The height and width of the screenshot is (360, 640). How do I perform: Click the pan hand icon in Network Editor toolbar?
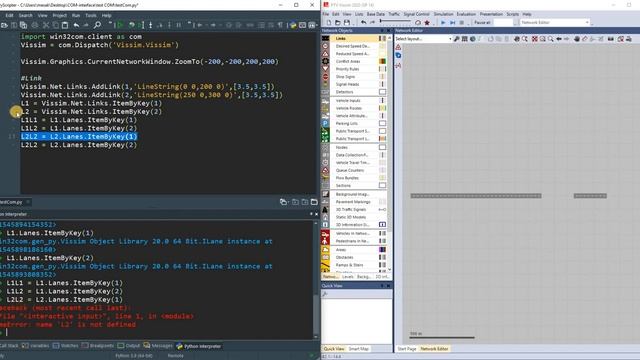tap(577, 39)
